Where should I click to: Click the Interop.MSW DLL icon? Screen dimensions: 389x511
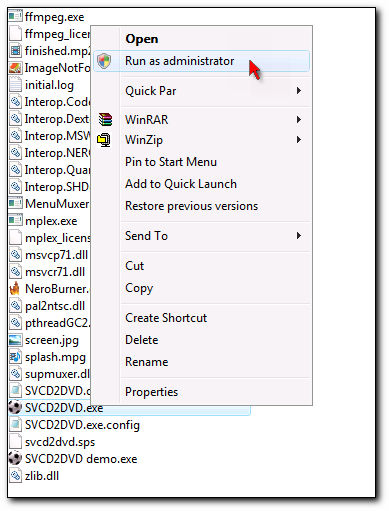[x=15, y=135]
